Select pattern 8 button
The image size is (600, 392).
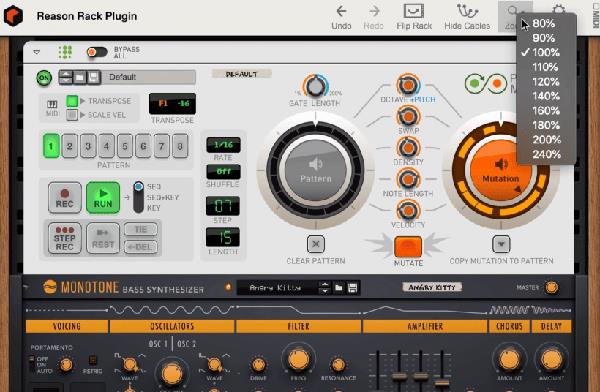180,146
